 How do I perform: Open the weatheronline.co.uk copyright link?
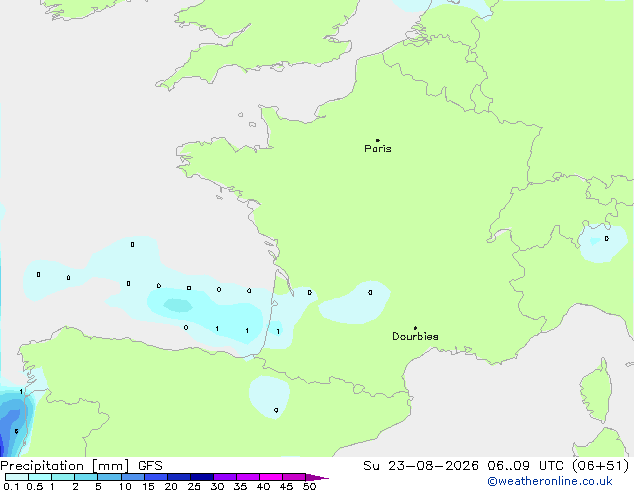click(550, 481)
